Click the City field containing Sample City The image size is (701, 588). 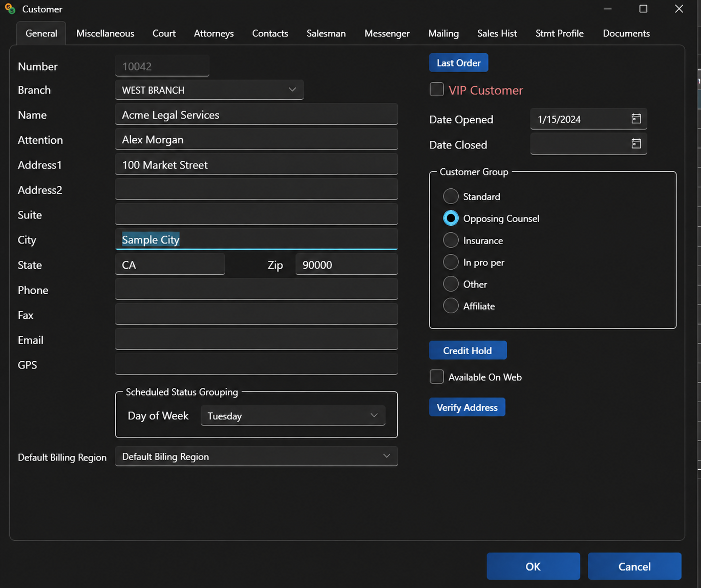(x=257, y=239)
